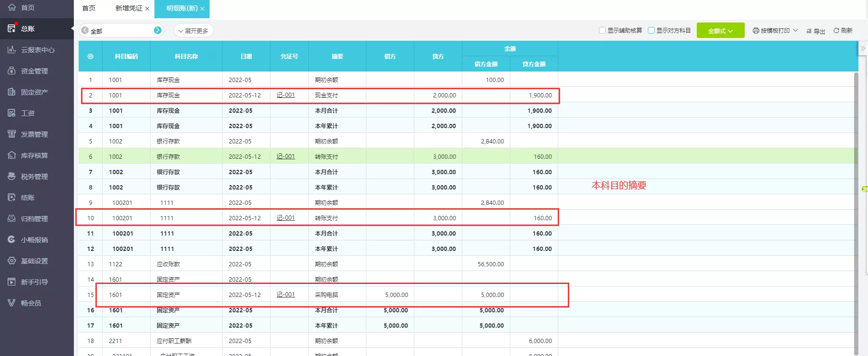Select the 100.00 opening balance cell
The image size is (868, 356).
coord(486,80)
